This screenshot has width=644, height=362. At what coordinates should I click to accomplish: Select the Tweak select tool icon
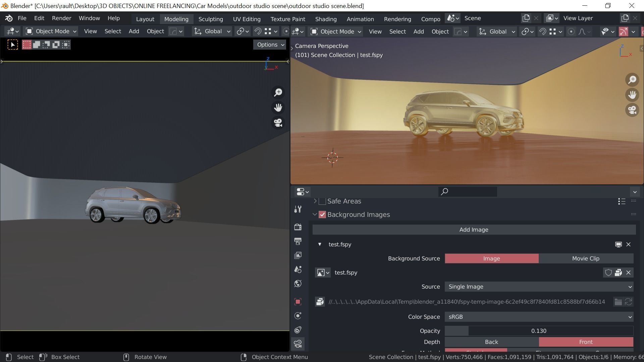13,45
